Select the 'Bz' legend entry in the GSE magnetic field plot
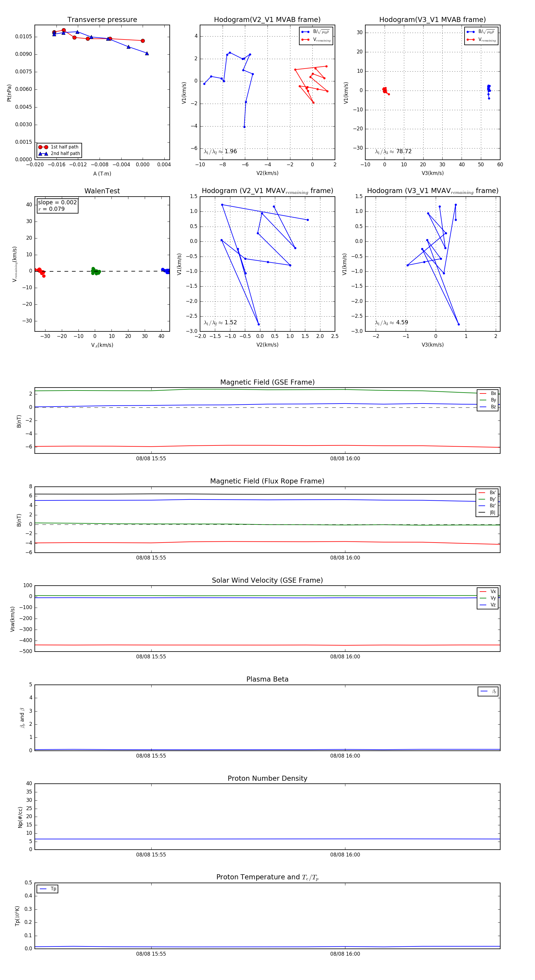Screen dimensions: 535x980 pos(488,407)
